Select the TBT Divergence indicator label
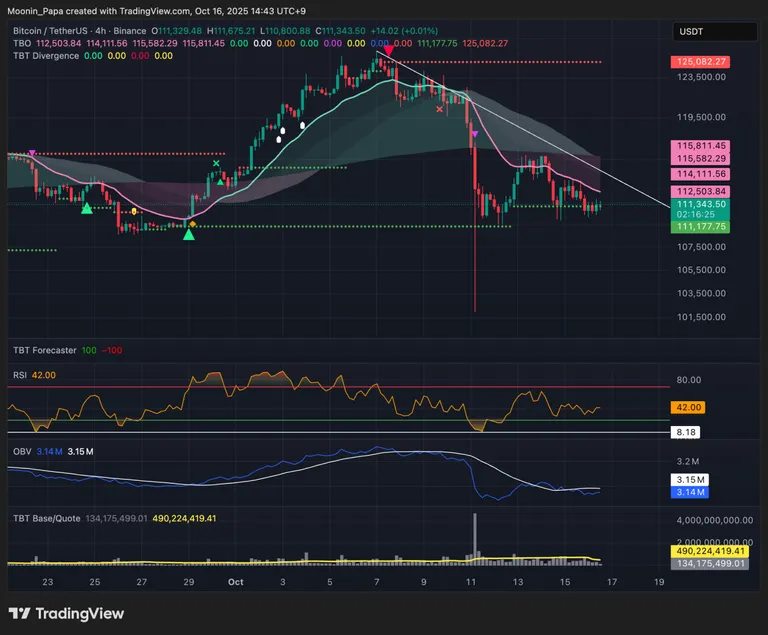Image resolution: width=768 pixels, height=635 pixels. coord(47,56)
